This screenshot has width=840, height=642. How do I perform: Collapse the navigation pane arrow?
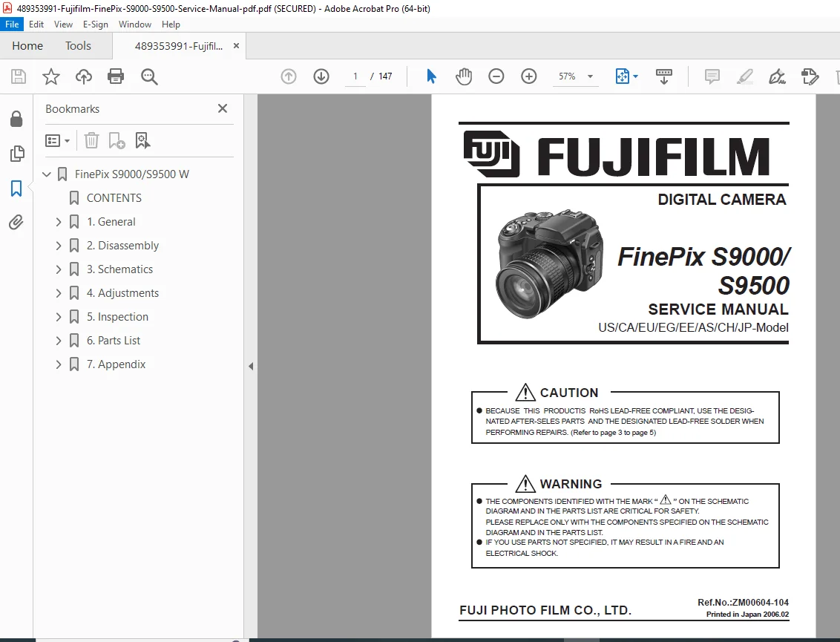pyautogui.click(x=251, y=367)
